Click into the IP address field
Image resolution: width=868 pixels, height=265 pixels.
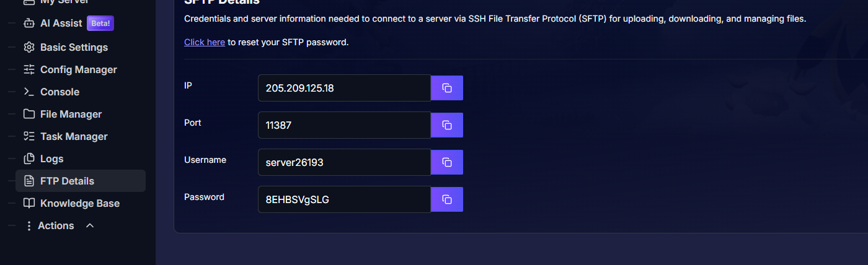tap(344, 88)
